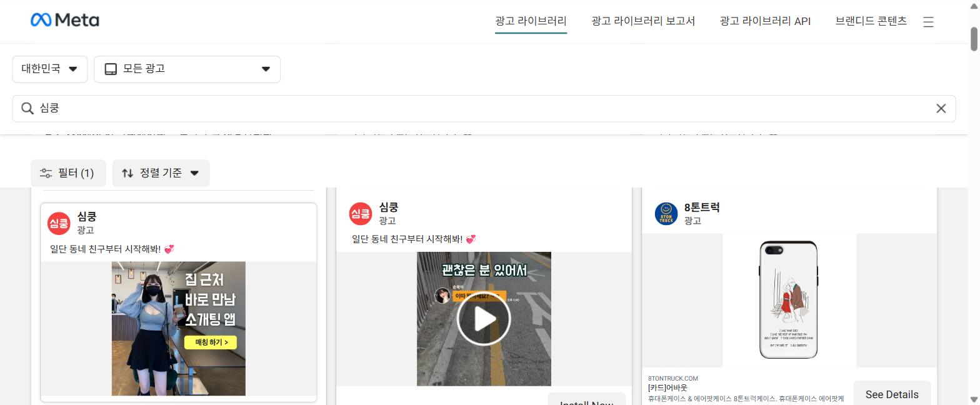Select the [카드]어바웃 product title

[667, 388]
